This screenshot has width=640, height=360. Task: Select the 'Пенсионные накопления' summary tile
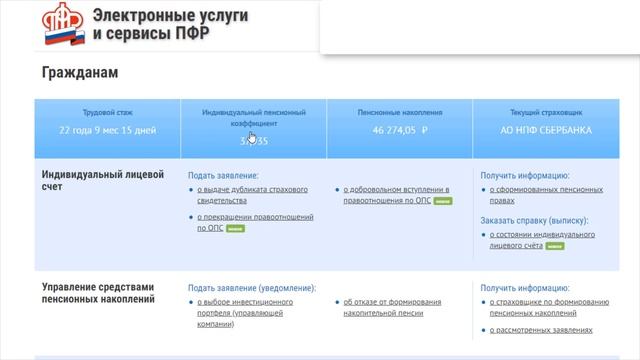(x=400, y=129)
